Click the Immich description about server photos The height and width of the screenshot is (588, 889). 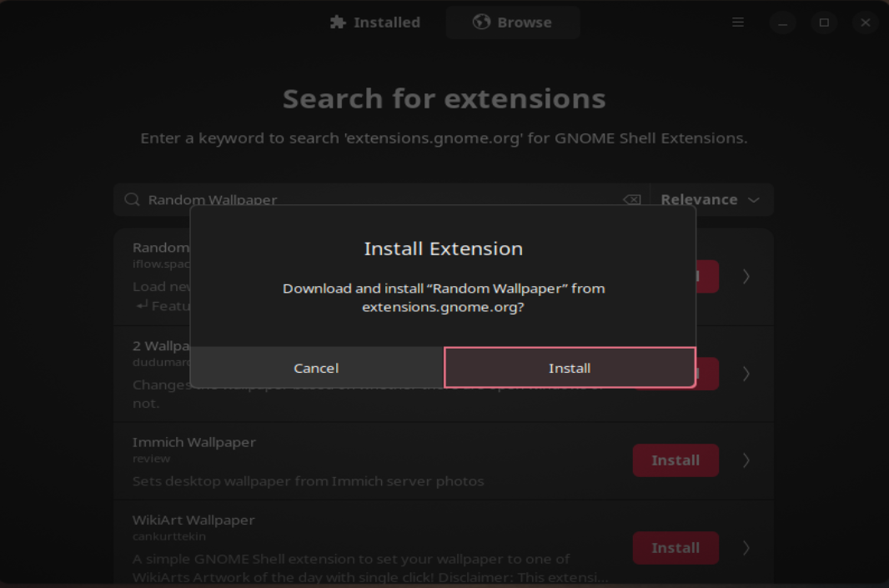[x=309, y=481]
